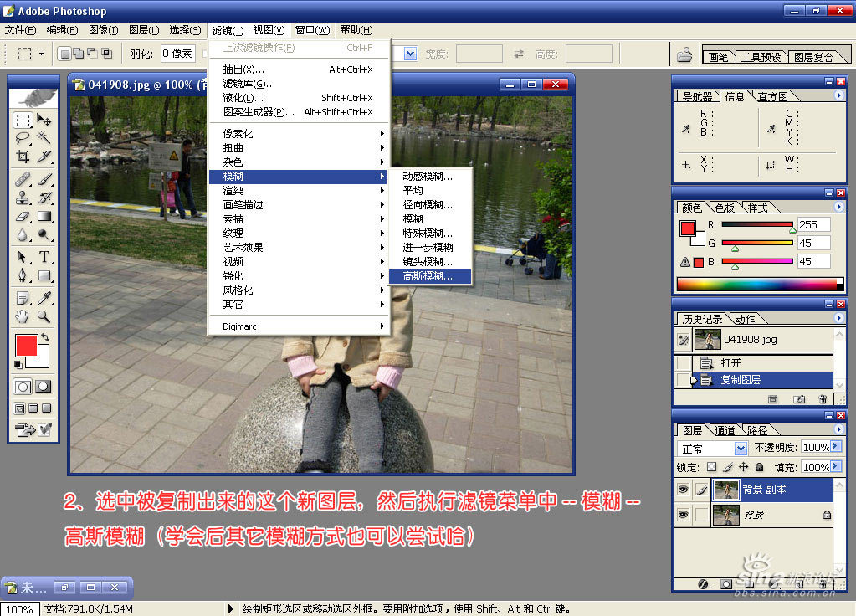The width and height of the screenshot is (856, 616).
Task: Select the History Brush tool
Action: point(44,198)
